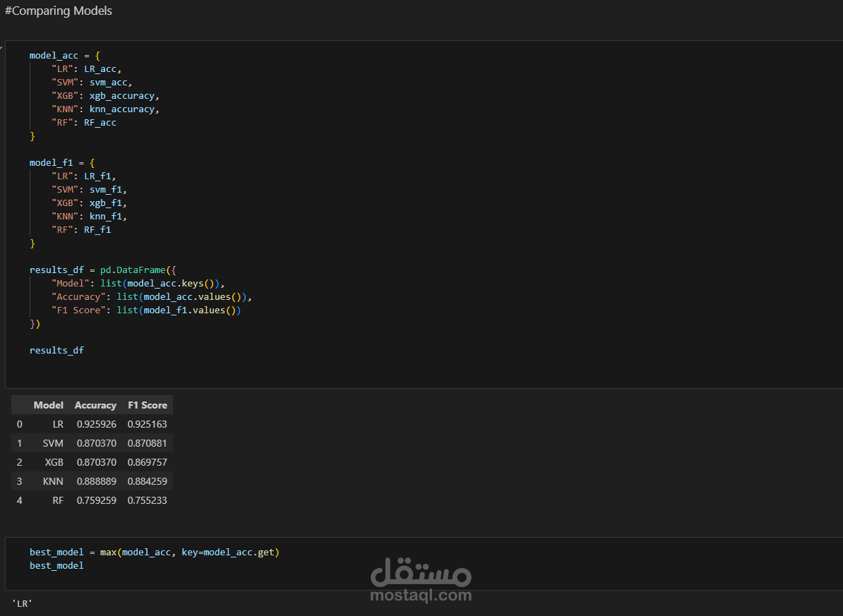Image resolution: width=843 pixels, height=616 pixels.
Task: Click the '"SVM": svm_f1,' code line
Action: [89, 190]
